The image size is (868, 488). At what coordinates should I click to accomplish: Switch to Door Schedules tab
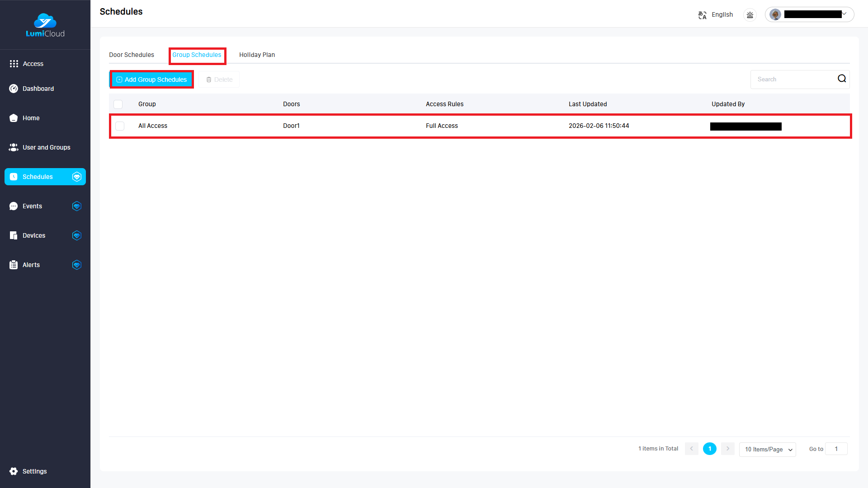(131, 55)
